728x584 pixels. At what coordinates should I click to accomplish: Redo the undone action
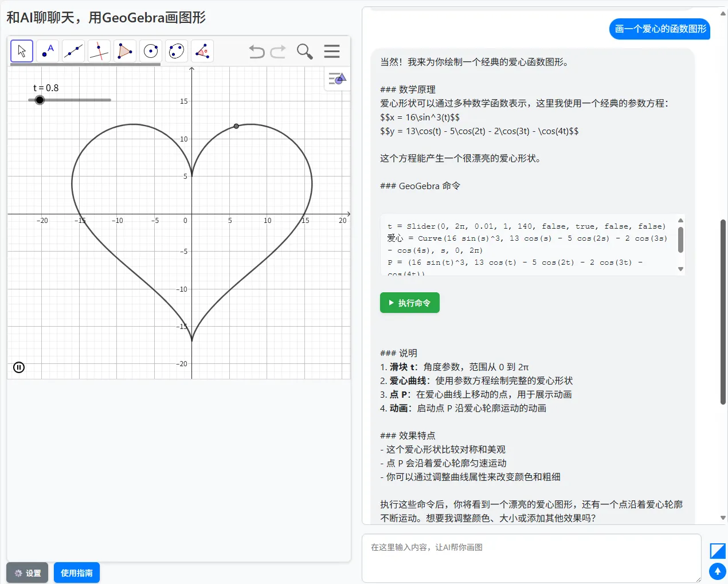pyautogui.click(x=278, y=51)
